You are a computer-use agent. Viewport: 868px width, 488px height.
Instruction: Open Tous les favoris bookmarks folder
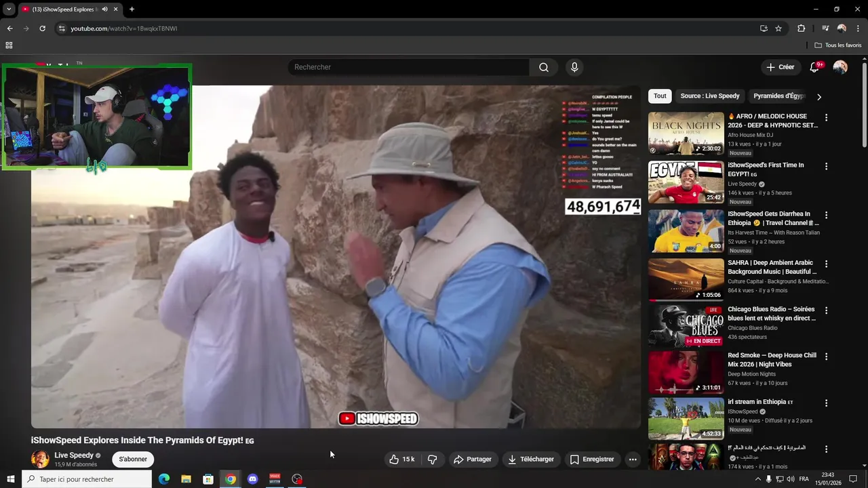click(x=838, y=45)
